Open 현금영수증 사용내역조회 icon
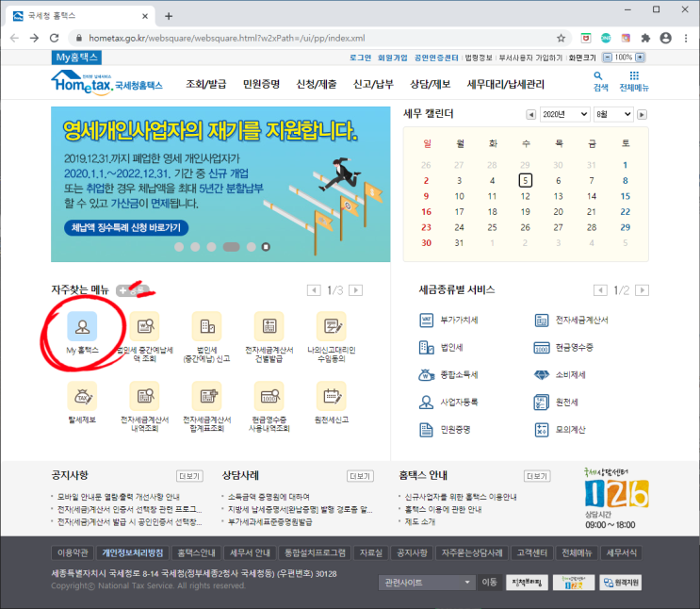The image size is (700, 609). point(269,396)
